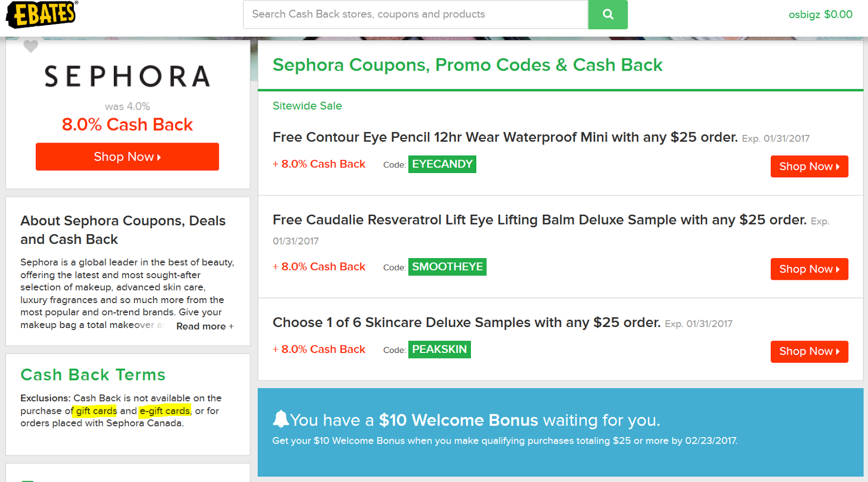Click Shop Now for the EYECANDY offer
Image resolution: width=868 pixels, height=482 pixels.
click(809, 166)
